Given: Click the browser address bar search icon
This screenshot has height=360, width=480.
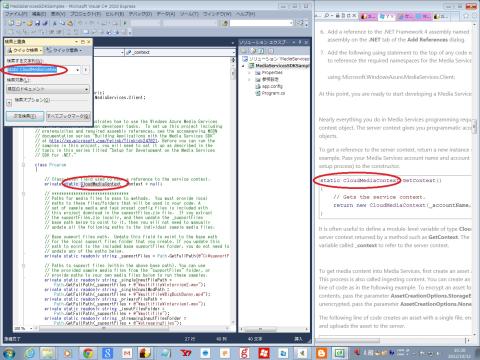Looking at the screenshot, I should [326, 15].
